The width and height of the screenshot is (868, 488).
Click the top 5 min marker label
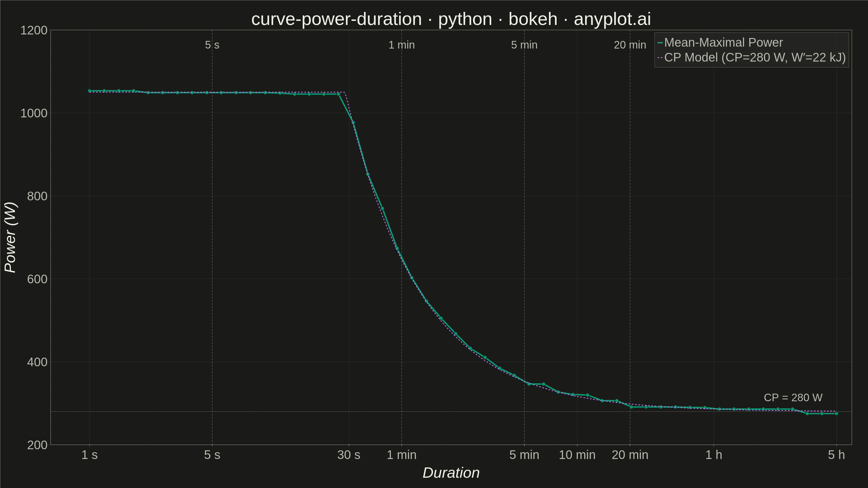point(524,45)
